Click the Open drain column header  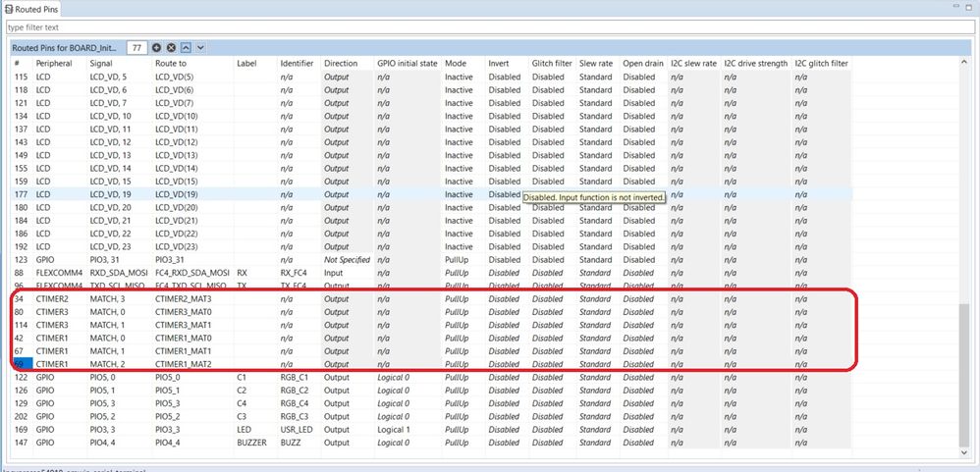[x=643, y=64]
